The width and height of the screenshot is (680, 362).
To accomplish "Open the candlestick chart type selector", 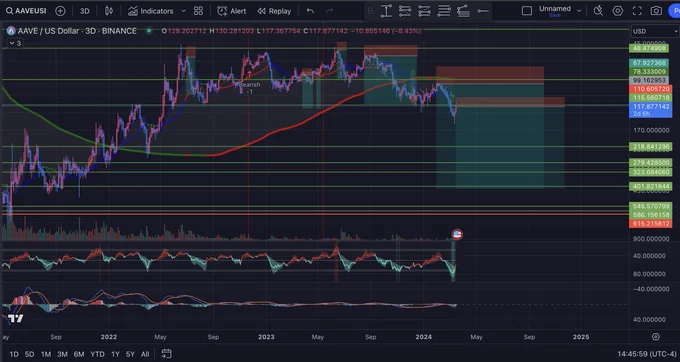I will (x=108, y=11).
